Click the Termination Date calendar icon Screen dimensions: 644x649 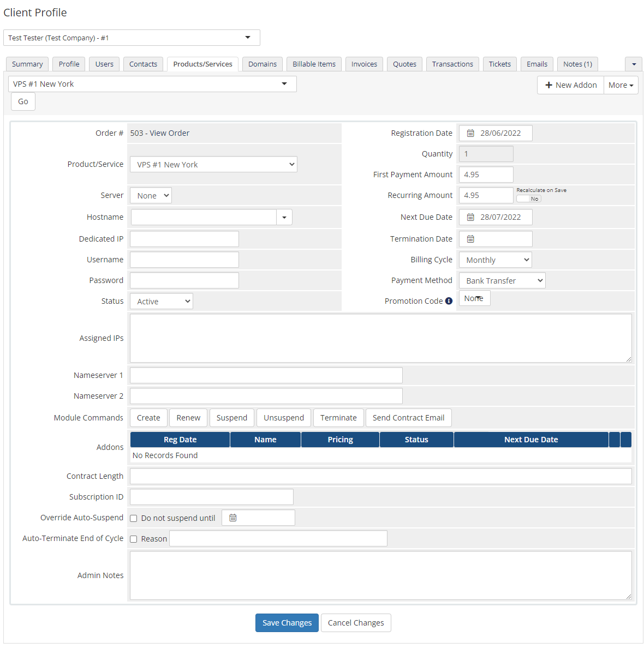click(470, 239)
